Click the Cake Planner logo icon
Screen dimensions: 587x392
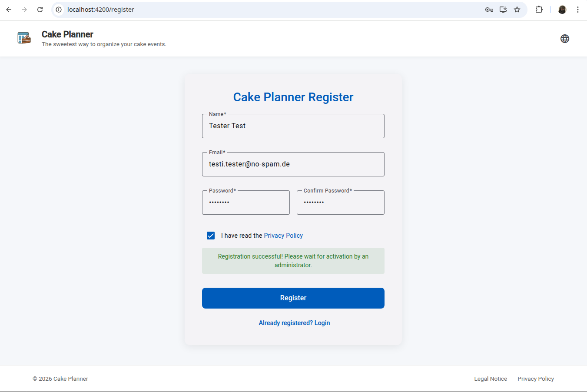point(24,38)
